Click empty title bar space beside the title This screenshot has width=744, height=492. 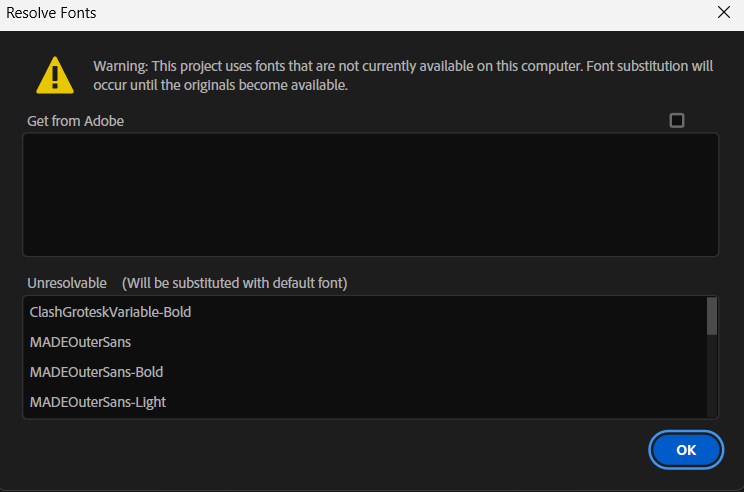pos(400,14)
